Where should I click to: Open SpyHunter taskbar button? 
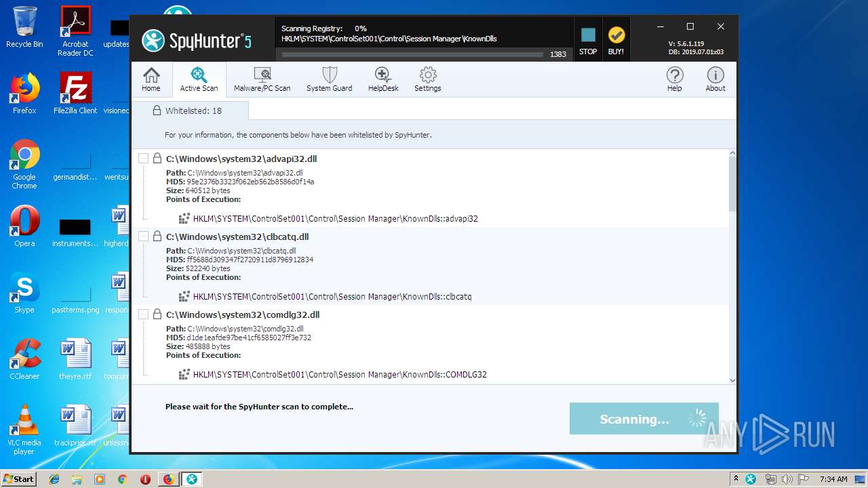[x=192, y=479]
